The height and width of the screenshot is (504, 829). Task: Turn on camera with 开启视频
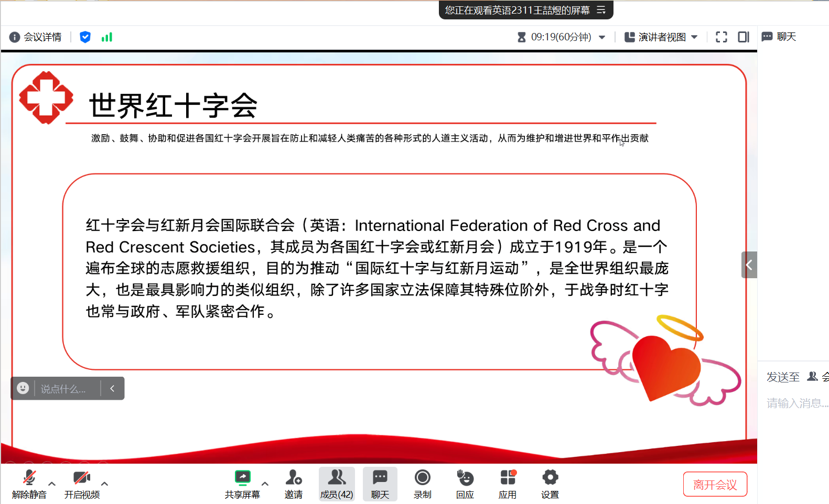point(82,478)
